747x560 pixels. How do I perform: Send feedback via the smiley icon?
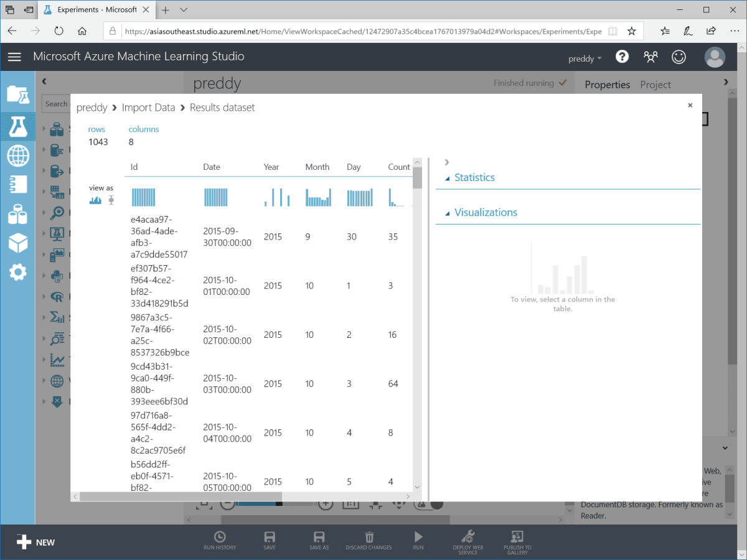click(x=679, y=57)
